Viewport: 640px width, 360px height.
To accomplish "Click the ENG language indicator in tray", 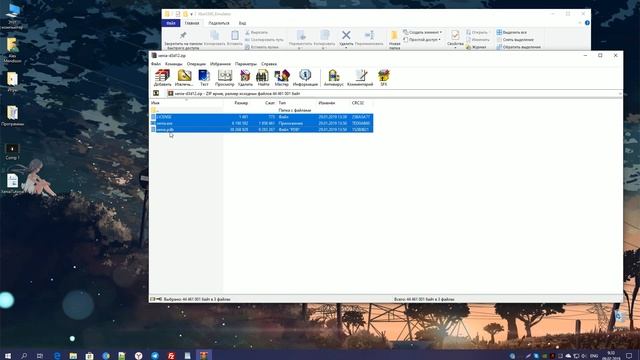I will click(594, 356).
